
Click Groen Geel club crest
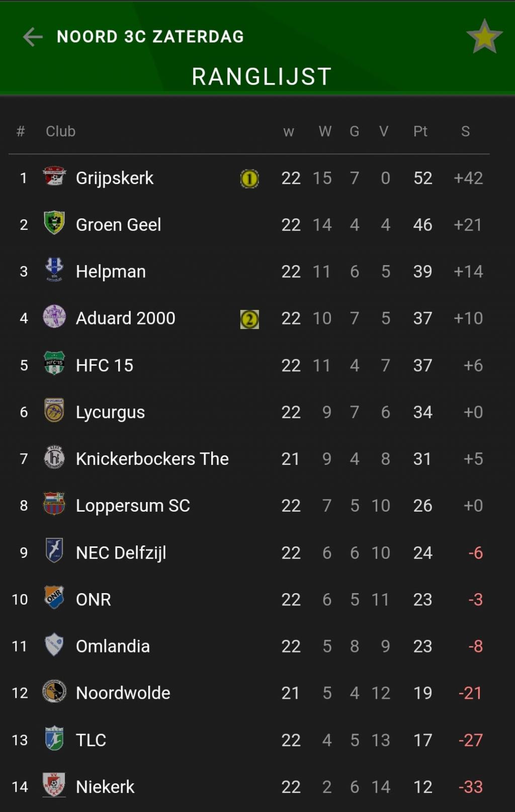[x=54, y=223]
